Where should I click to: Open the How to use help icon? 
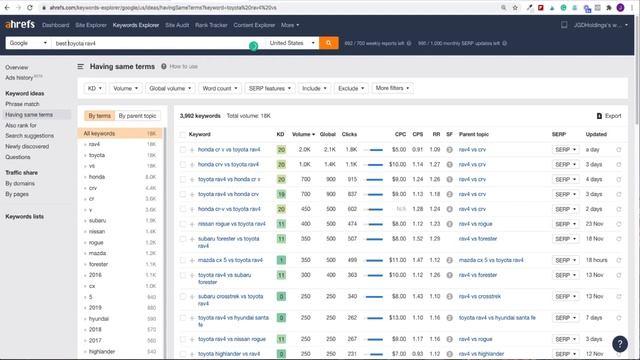pyautogui.click(x=164, y=67)
